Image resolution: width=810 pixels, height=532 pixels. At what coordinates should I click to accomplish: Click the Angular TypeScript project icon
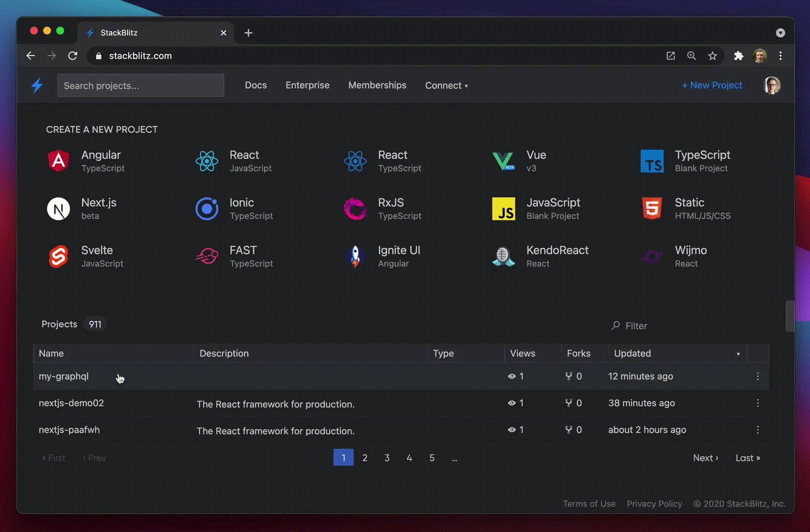[x=58, y=161]
